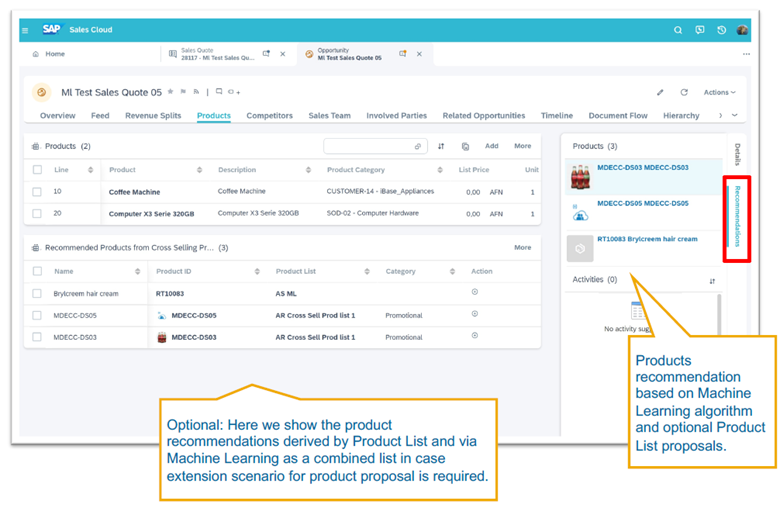
Task: Toggle select-all checkbox in Recommended Products table
Action: pos(37,271)
